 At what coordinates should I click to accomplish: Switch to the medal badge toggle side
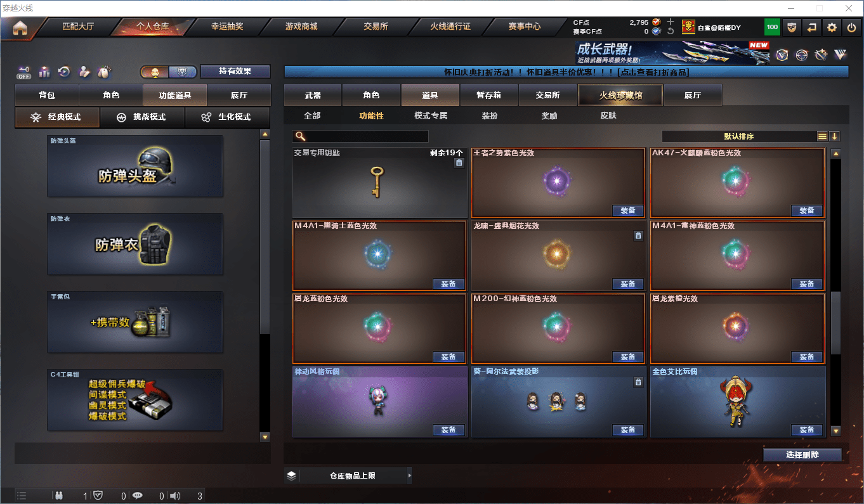[182, 72]
